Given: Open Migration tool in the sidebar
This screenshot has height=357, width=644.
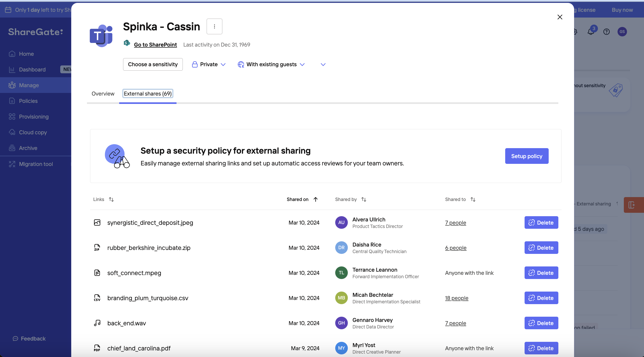Looking at the screenshot, I should 36,164.
